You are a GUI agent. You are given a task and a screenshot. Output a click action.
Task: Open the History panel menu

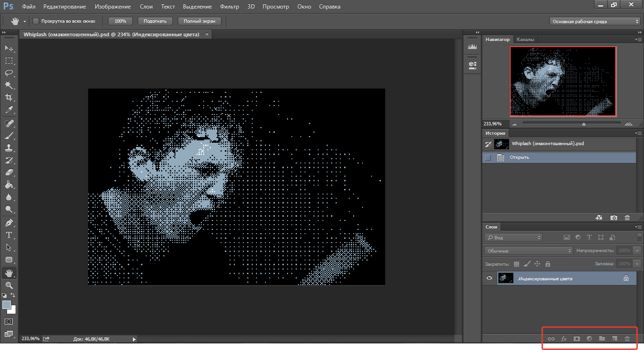638,133
